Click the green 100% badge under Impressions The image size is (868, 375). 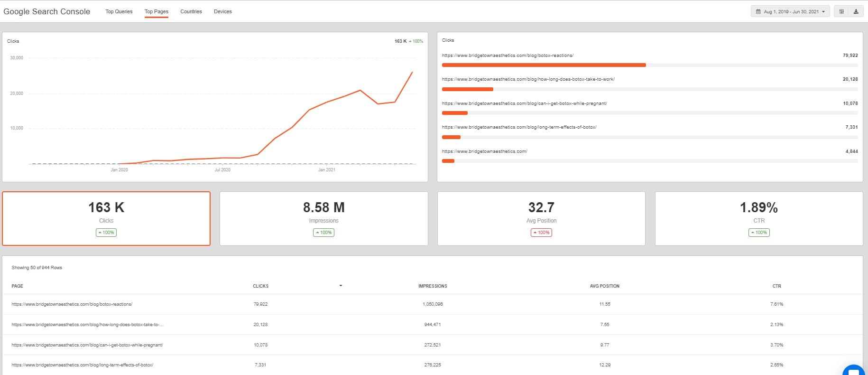323,233
